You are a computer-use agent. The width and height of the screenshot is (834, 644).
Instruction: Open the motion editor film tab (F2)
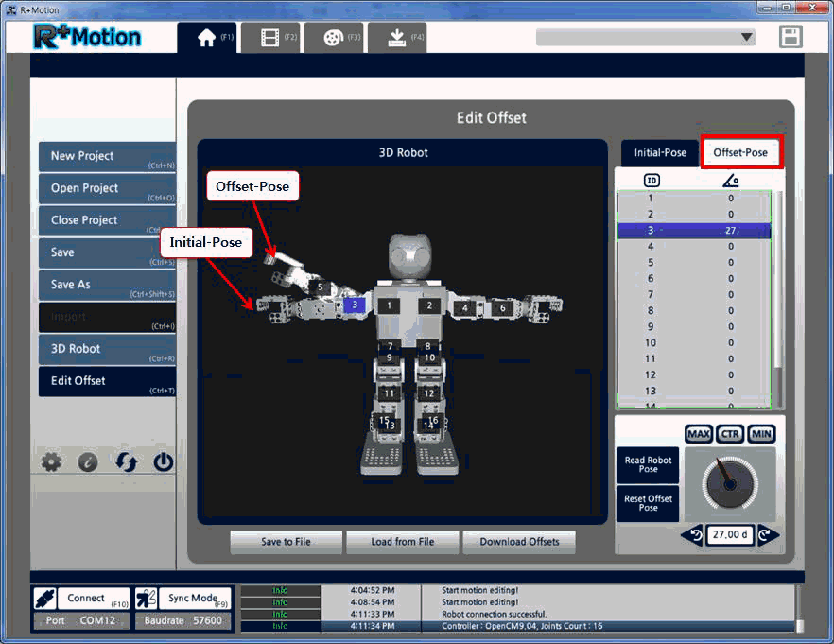point(270,38)
